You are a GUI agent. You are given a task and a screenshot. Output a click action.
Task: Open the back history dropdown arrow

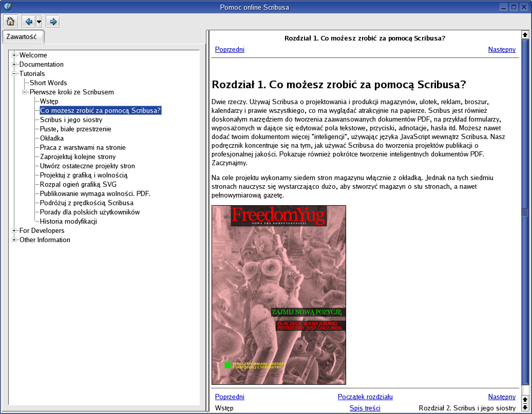point(39,21)
